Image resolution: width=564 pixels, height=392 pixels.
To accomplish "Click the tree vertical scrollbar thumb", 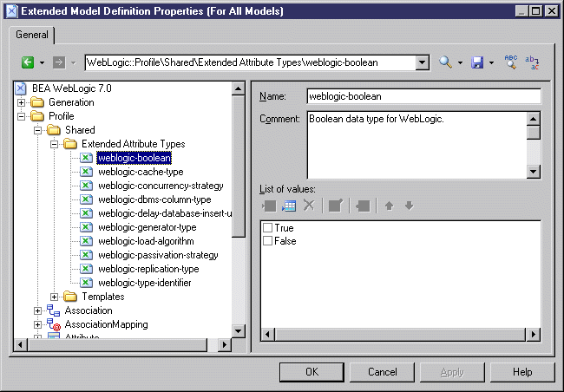I will click(238, 166).
